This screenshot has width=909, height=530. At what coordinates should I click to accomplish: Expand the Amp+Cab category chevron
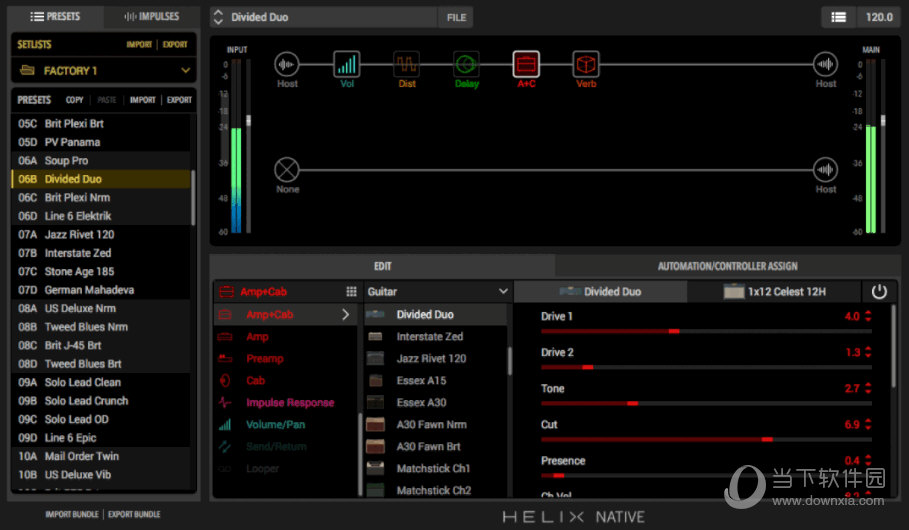346,315
